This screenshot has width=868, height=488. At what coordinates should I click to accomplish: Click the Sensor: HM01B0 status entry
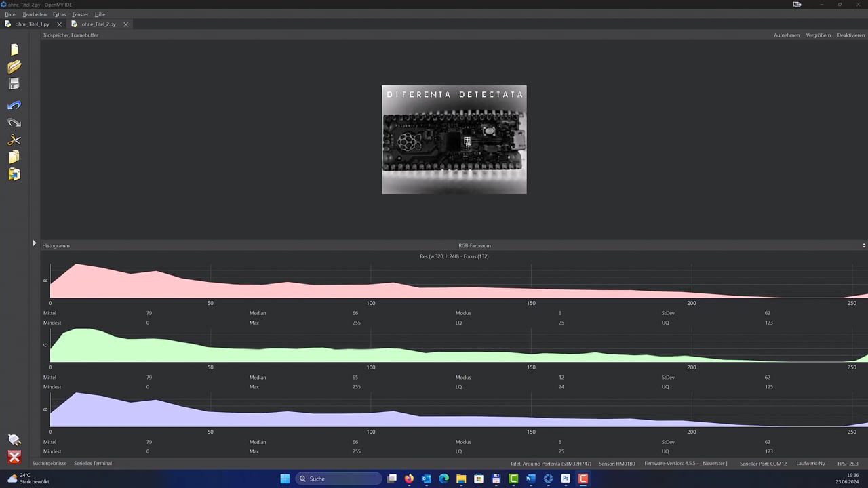tap(617, 464)
